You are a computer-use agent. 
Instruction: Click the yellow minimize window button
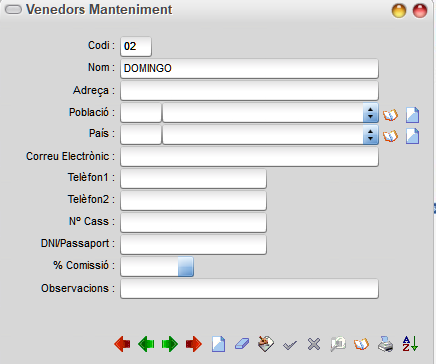coord(399,10)
